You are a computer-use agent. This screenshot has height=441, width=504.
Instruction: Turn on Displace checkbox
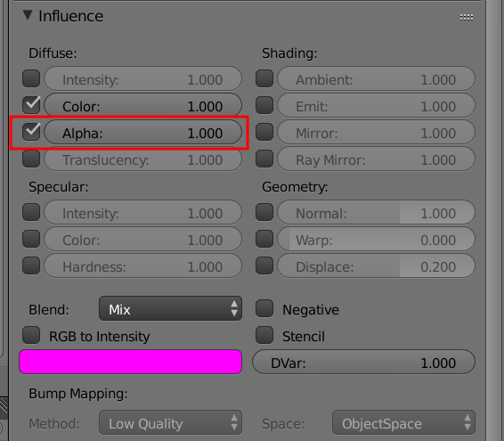point(264,265)
